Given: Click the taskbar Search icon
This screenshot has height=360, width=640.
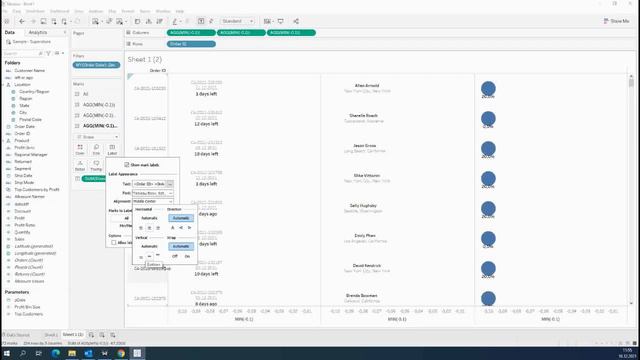Looking at the screenshot, I should (23, 353).
